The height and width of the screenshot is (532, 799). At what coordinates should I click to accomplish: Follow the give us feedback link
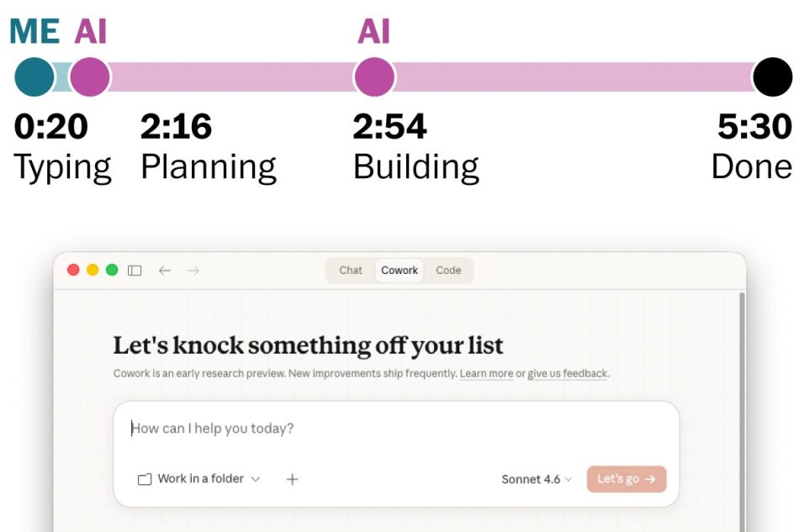568,373
